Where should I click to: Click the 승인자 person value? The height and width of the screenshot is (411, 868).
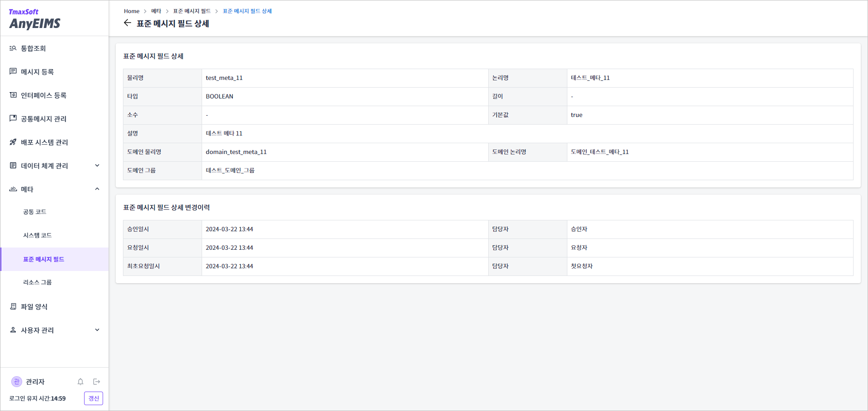(x=579, y=229)
